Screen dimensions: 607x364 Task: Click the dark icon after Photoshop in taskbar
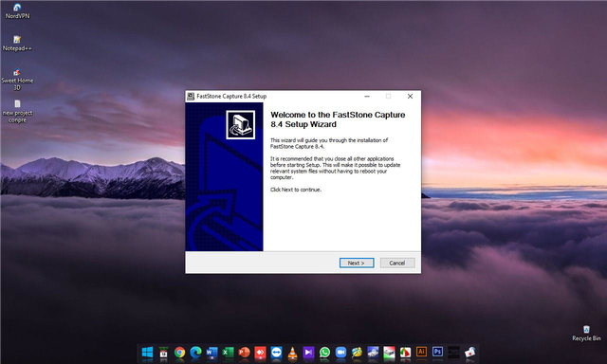pos(453,353)
